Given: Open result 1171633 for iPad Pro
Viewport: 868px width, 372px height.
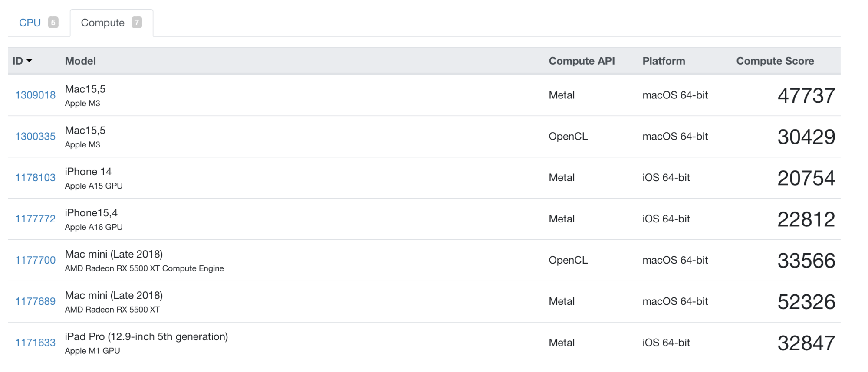Looking at the screenshot, I should coord(35,343).
